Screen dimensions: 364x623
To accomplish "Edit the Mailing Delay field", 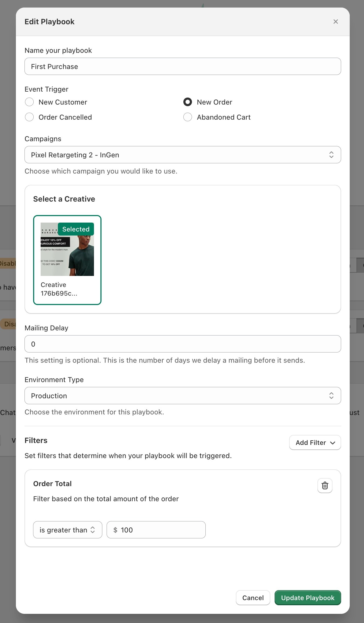I will point(183,344).
